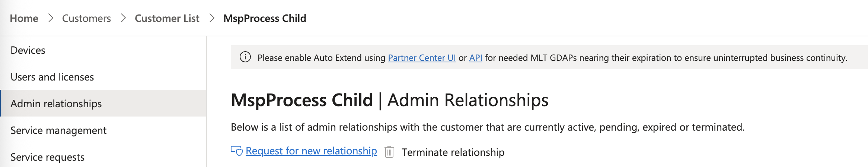Click the shield icon before Request for new relationship

[x=237, y=151]
